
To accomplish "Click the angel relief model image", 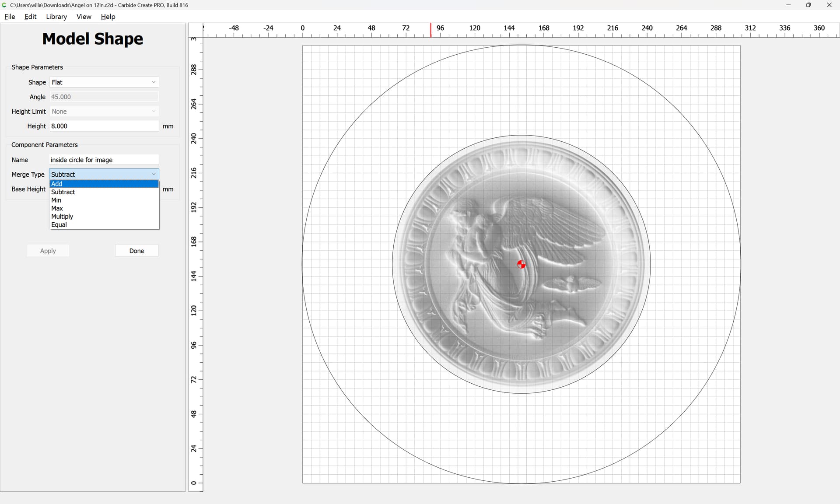I will pos(521,264).
